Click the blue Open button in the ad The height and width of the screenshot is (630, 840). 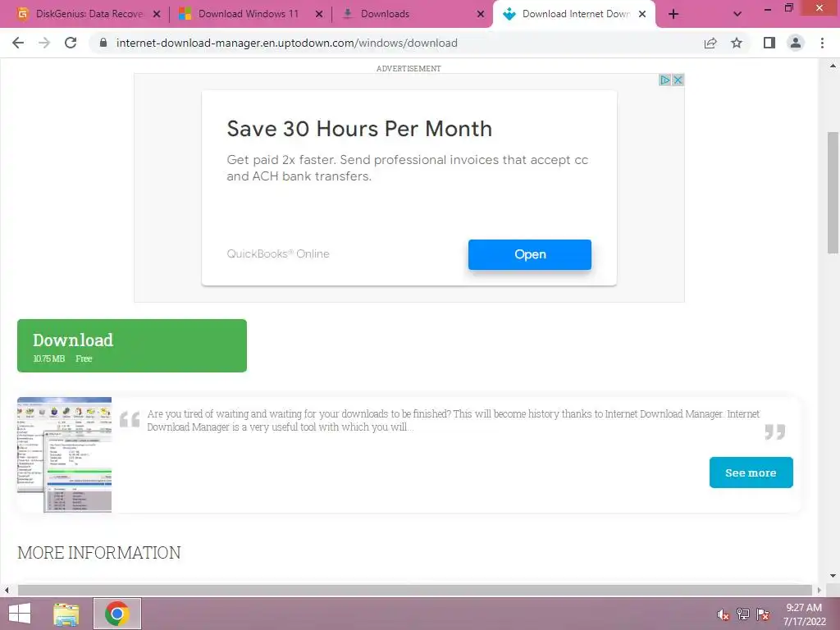(530, 254)
